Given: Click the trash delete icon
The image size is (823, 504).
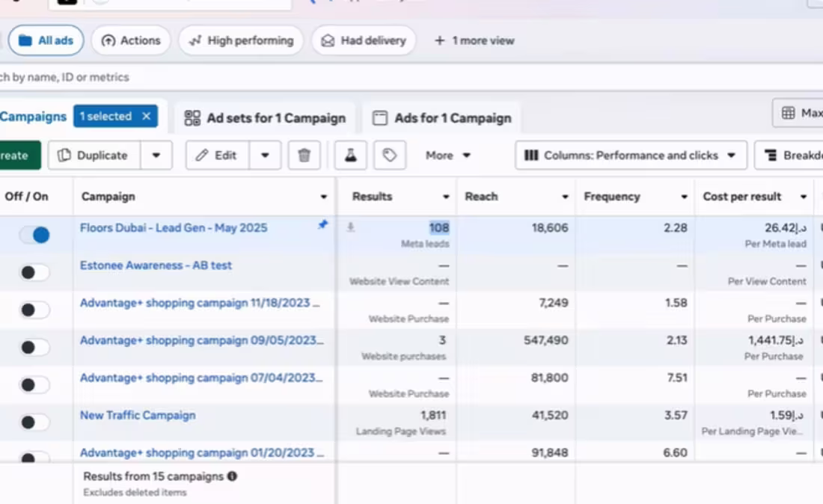Looking at the screenshot, I should (304, 156).
